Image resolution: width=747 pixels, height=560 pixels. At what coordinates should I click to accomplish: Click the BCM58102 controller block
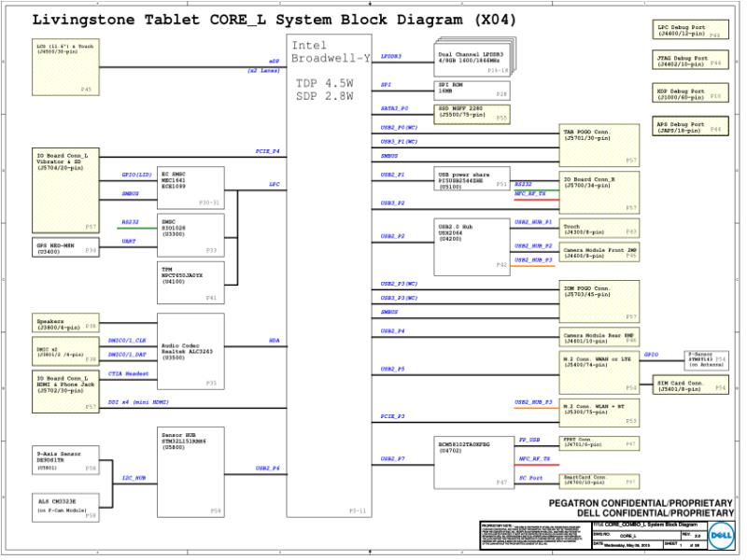[474, 462]
